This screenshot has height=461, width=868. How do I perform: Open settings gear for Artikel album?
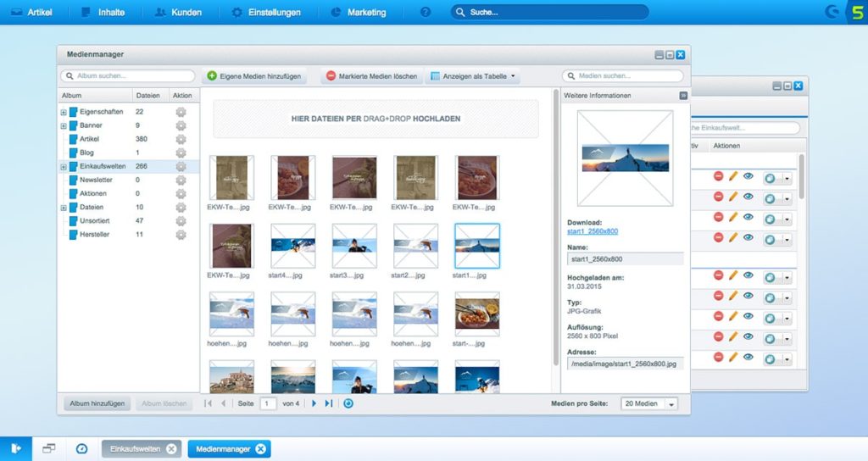point(181,140)
